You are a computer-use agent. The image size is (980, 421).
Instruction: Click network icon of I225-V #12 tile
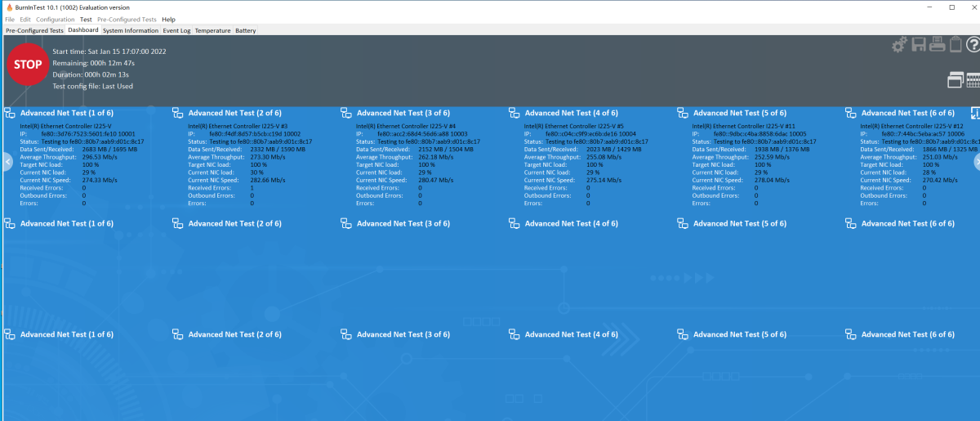click(x=851, y=113)
